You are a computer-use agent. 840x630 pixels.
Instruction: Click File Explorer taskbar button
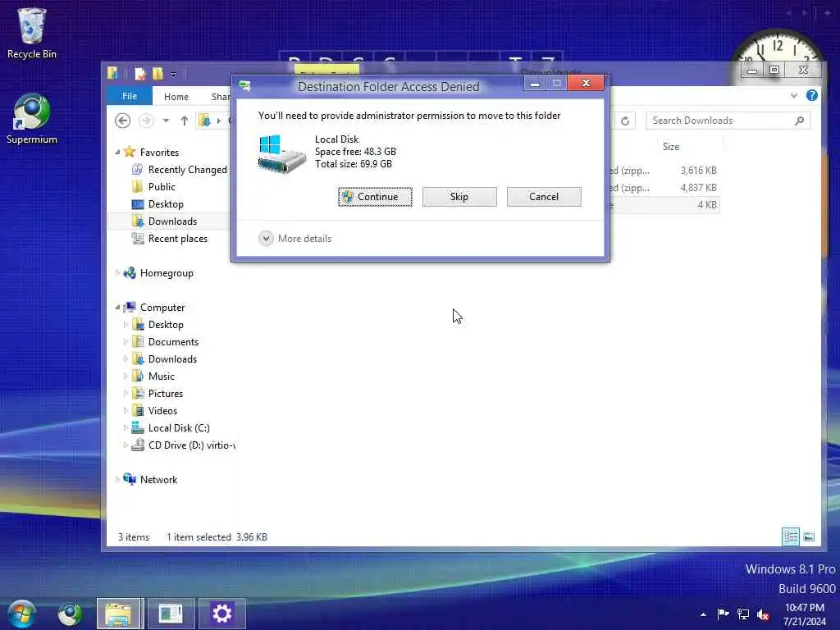pyautogui.click(x=120, y=614)
